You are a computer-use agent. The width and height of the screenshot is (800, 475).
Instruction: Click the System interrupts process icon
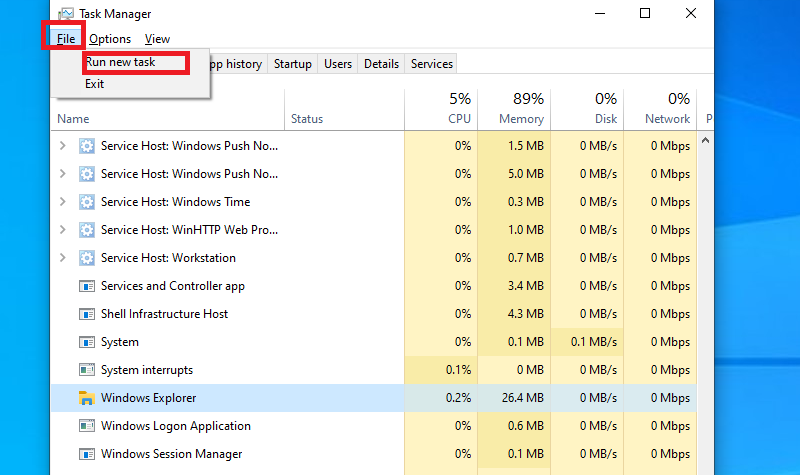pyautogui.click(x=86, y=370)
